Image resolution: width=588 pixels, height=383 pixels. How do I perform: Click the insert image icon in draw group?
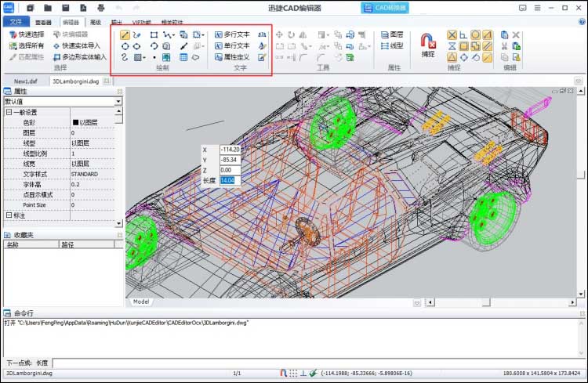click(x=166, y=57)
